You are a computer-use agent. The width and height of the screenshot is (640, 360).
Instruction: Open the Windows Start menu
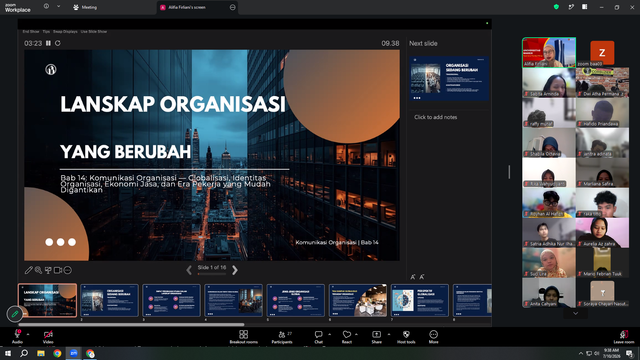pyautogui.click(x=8, y=353)
